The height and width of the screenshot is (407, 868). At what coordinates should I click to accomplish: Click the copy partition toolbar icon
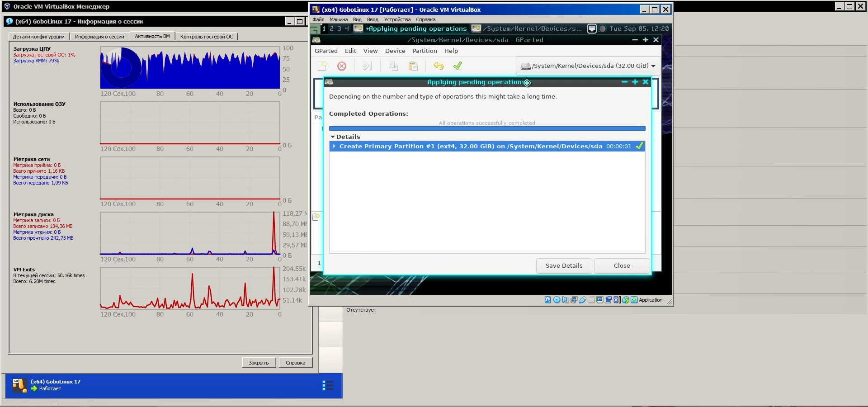tap(393, 66)
